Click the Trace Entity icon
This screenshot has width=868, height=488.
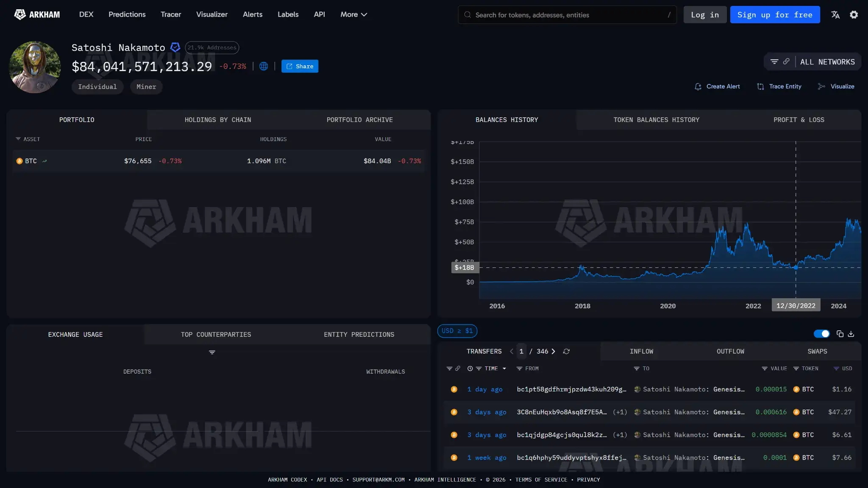[x=760, y=86]
